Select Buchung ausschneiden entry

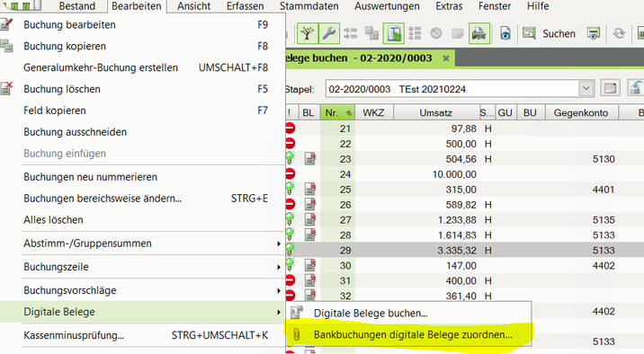click(x=142, y=132)
